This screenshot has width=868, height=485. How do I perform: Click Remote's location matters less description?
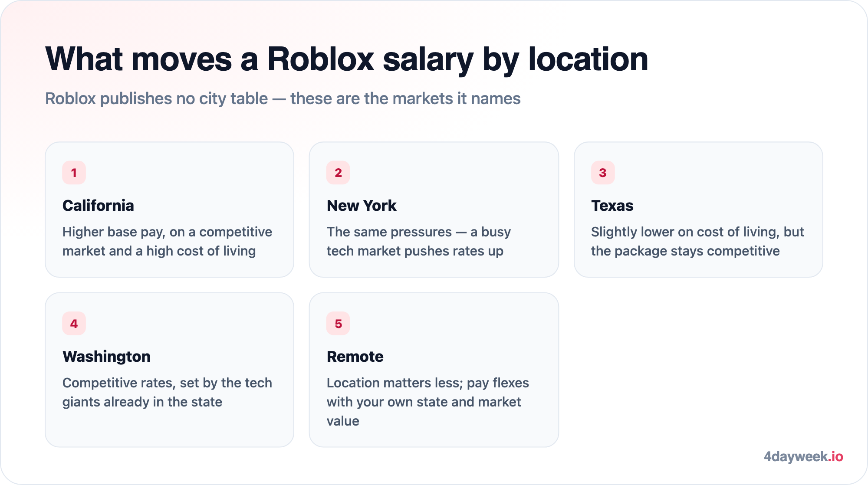427,402
